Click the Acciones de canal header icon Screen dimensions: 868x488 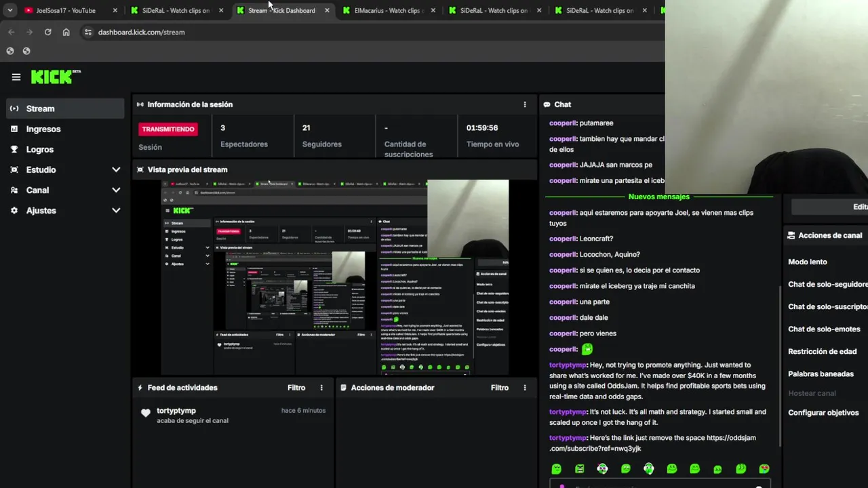coord(791,235)
